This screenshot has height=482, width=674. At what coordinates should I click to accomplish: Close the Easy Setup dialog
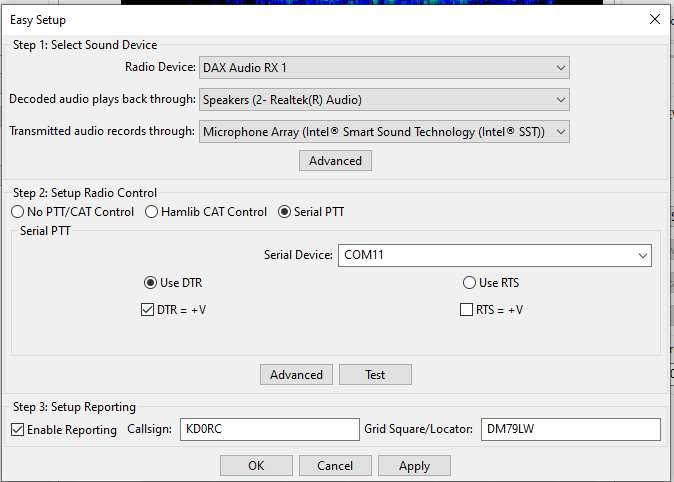click(x=655, y=19)
